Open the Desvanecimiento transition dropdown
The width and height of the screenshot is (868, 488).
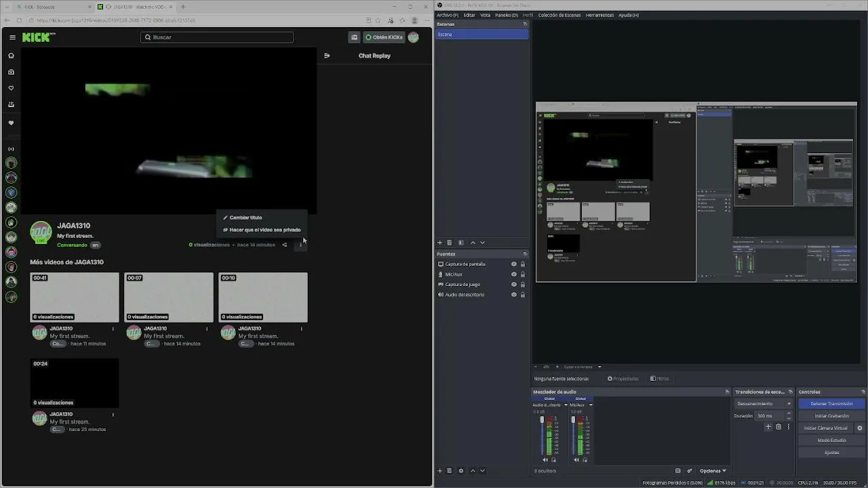tap(764, 404)
